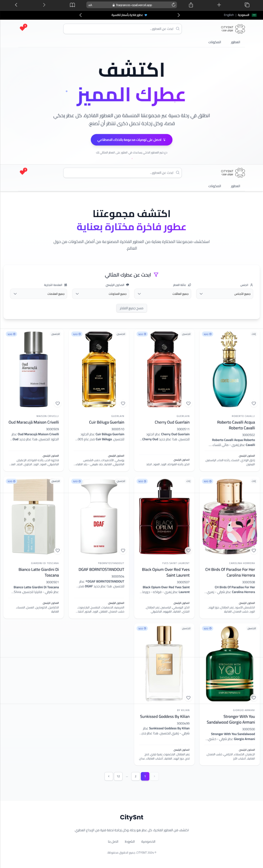The width and height of the screenshot is (263, 868).
Task: Go to pagination page 2
Action: (136, 776)
